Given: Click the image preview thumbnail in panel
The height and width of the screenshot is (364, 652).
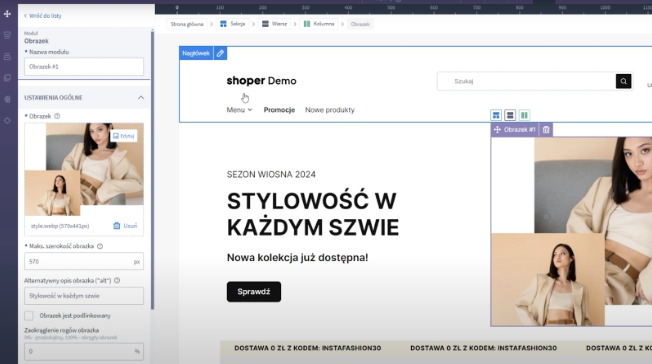Looking at the screenshot, I should (x=84, y=169).
